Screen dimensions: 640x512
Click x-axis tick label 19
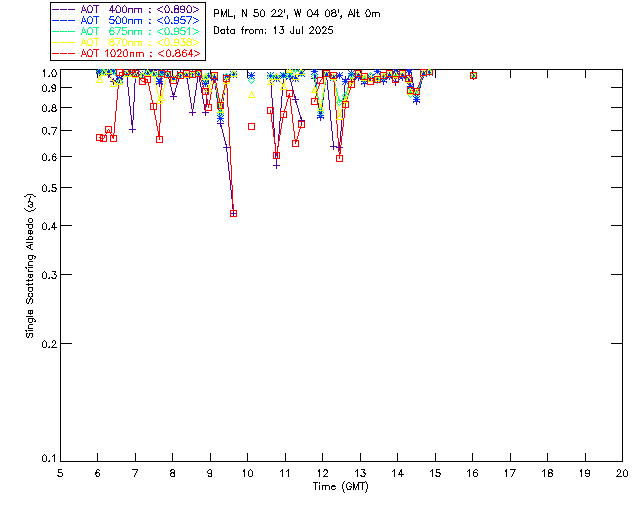585,474
